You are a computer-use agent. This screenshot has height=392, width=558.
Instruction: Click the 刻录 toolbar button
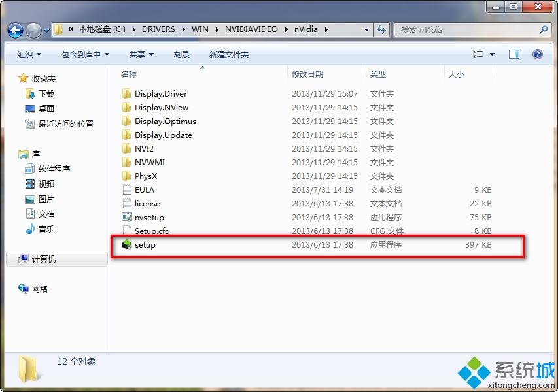[x=182, y=54]
